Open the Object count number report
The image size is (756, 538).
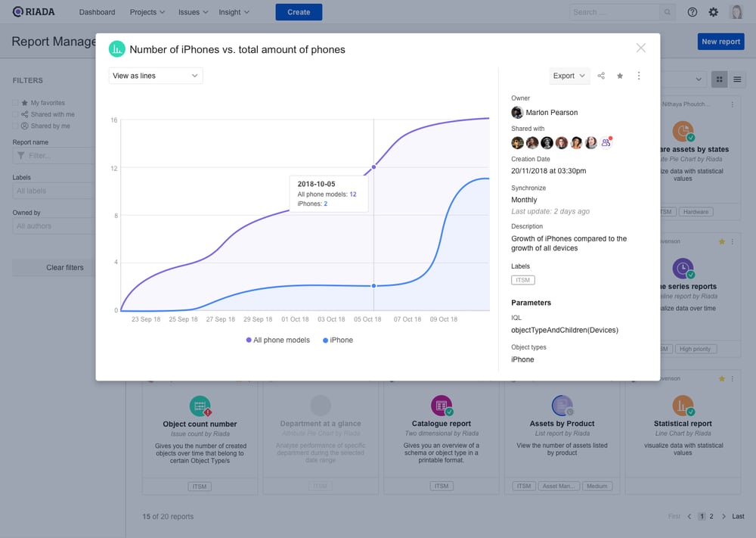[x=200, y=424]
